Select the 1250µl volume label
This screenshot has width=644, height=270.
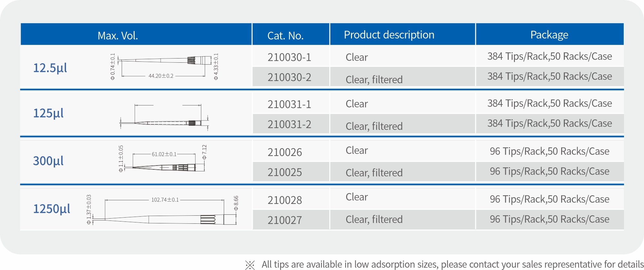52,209
